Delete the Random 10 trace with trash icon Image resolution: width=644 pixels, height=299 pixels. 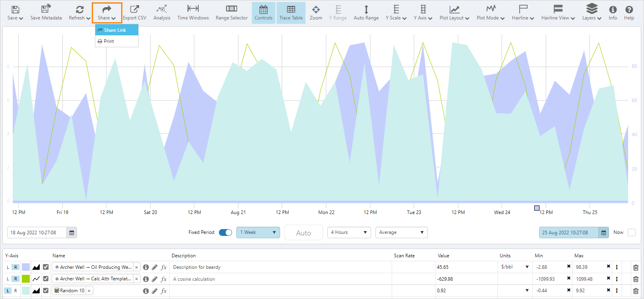[636, 291]
